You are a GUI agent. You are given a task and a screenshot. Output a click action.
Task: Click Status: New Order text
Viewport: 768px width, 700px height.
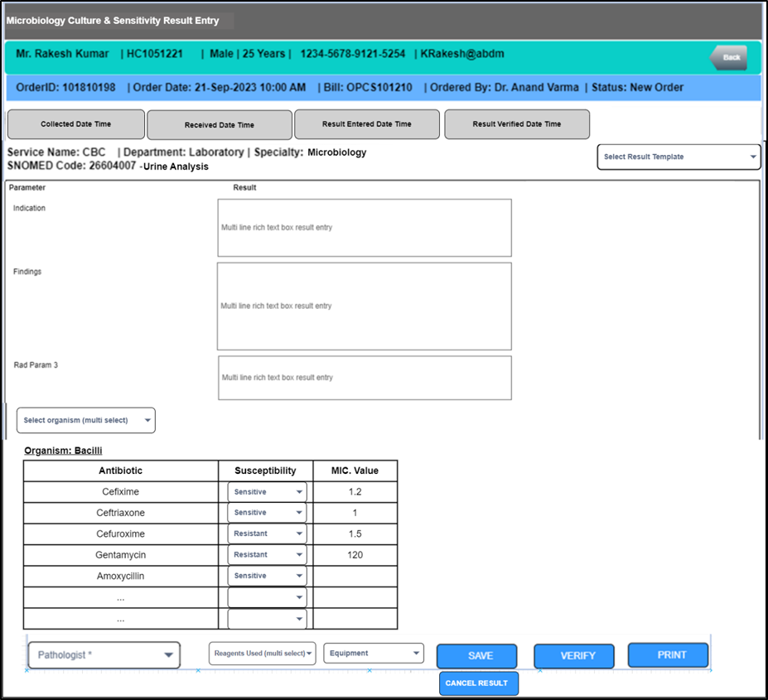point(637,88)
